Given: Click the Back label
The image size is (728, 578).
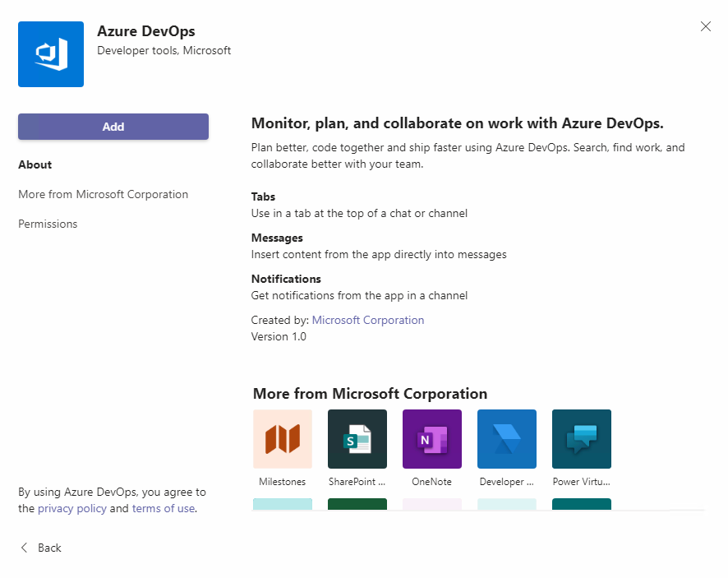Looking at the screenshot, I should pyautogui.click(x=49, y=548).
